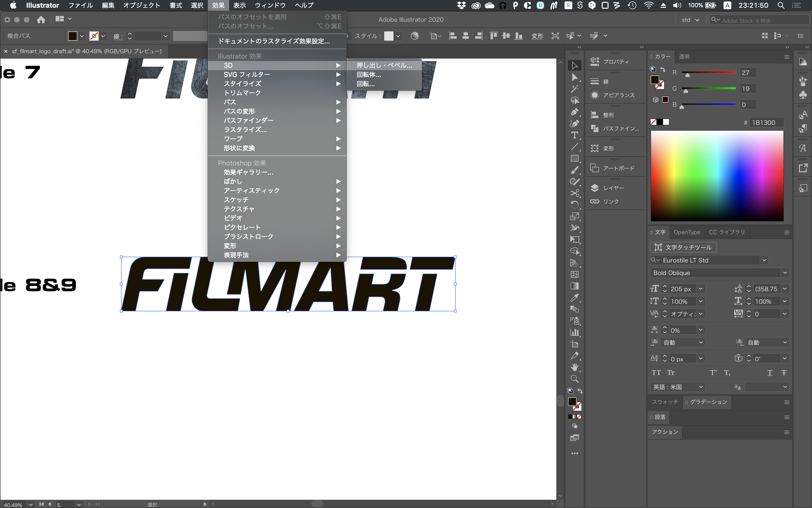Open the Pathfinder (パスファイン) panel
This screenshot has width=812, height=508.
pyautogui.click(x=615, y=128)
